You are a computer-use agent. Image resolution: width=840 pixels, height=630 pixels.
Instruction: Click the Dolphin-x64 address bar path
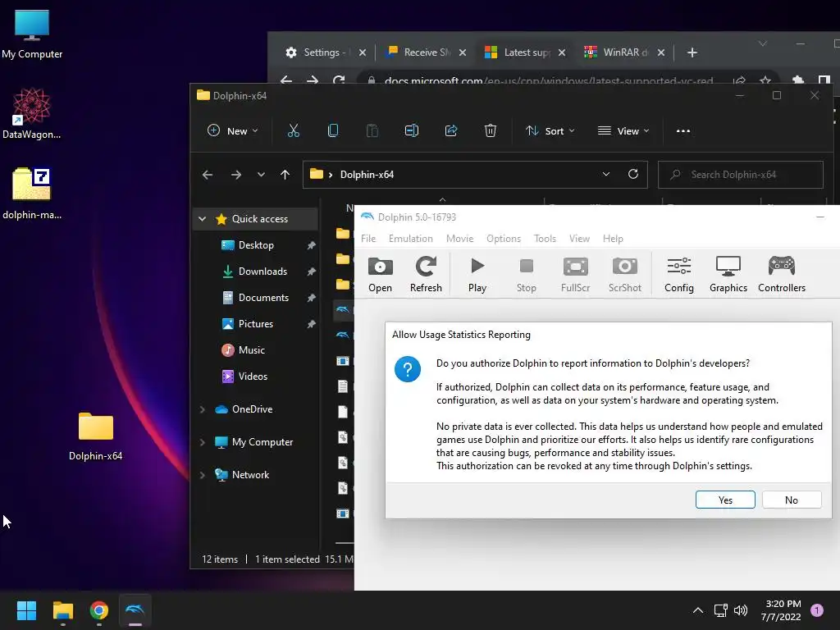367,175
